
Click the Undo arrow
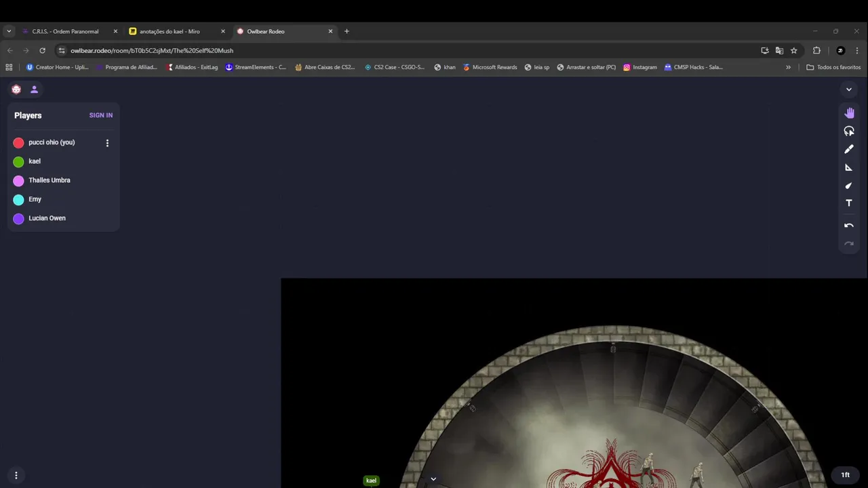pyautogui.click(x=849, y=226)
